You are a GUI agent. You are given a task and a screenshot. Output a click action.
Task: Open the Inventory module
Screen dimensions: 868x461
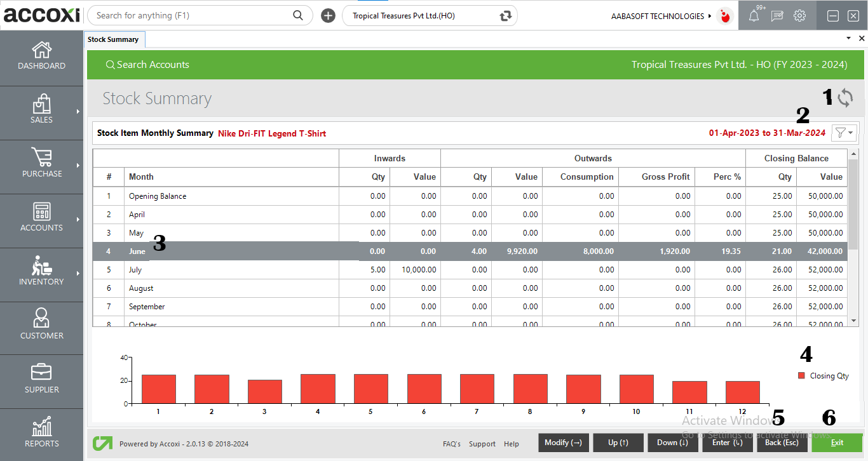pos(41,274)
